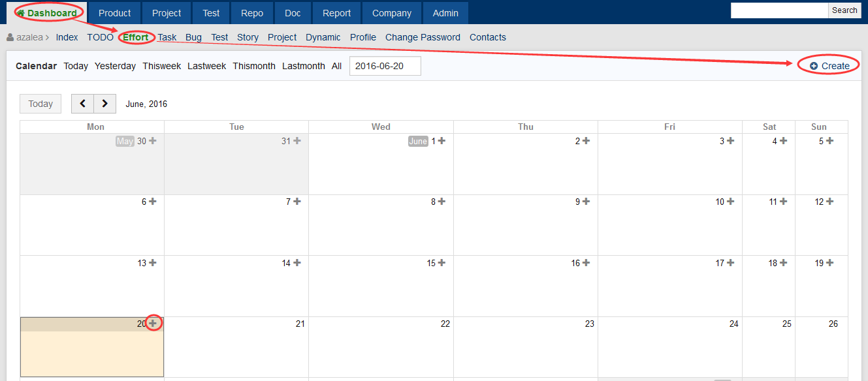This screenshot has width=868, height=381.
Task: Go to next month arrow
Action: click(105, 104)
